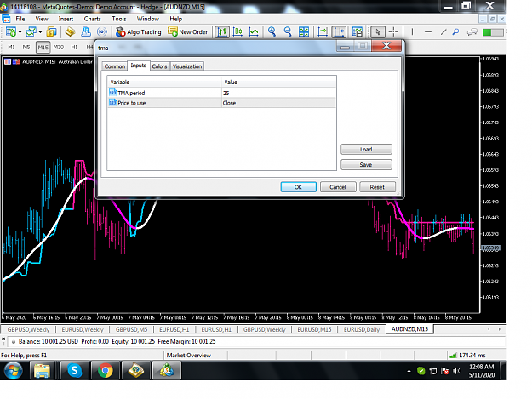Viewport: 532px width, 399px height.
Task: Open the profiles toolbar icon
Action: [x=31, y=31]
